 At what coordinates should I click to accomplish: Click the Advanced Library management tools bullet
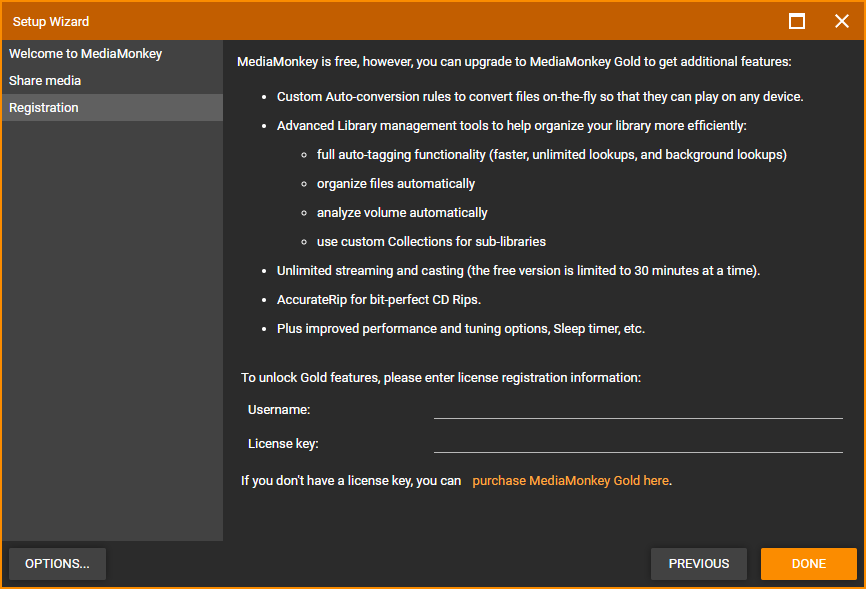[511, 125]
